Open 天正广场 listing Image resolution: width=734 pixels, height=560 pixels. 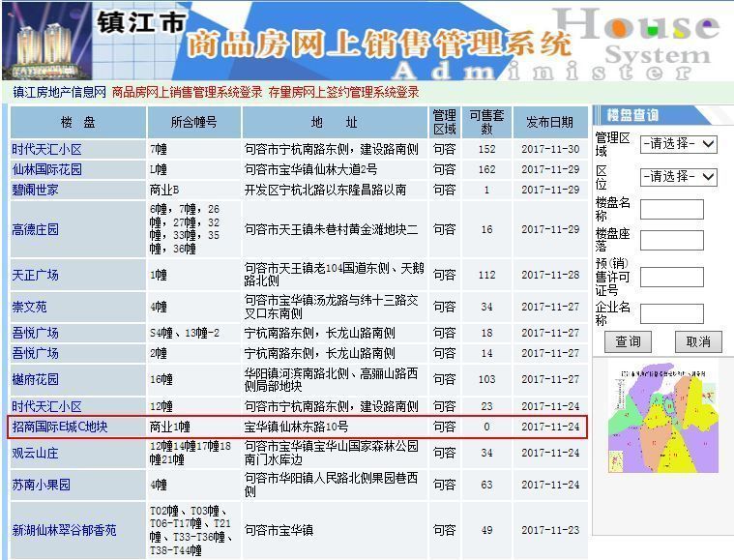[35, 275]
